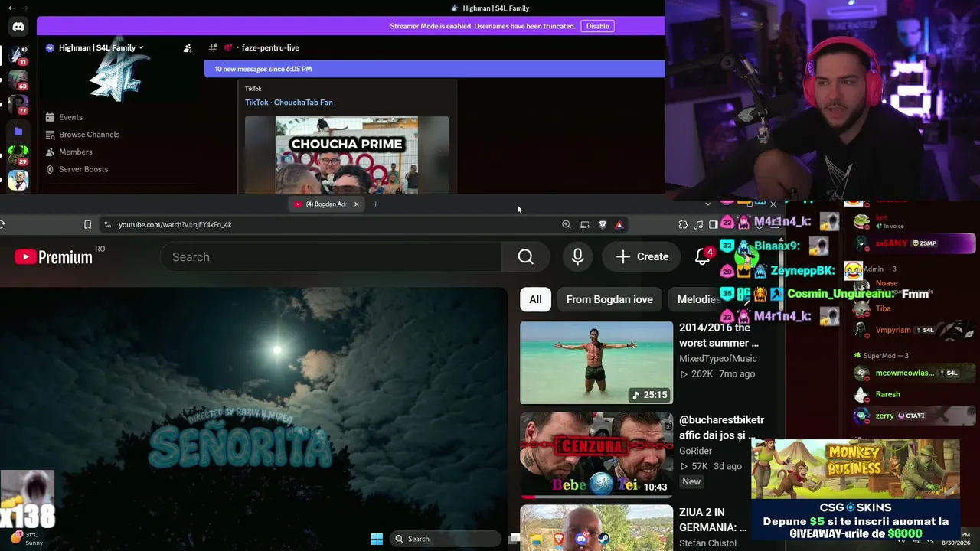Open the 2014/2016 worst summer video thumbnail
Viewport: 980px width, 551px height.
(x=596, y=363)
